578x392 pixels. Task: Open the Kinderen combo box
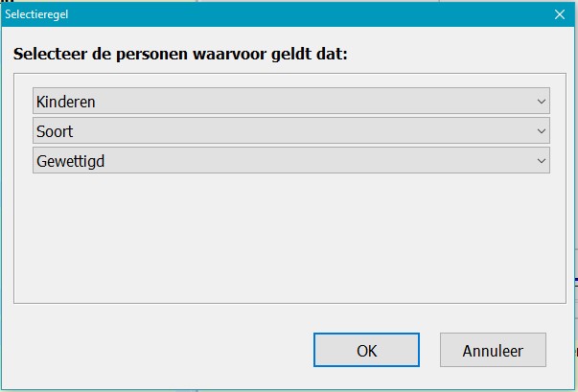(x=290, y=101)
